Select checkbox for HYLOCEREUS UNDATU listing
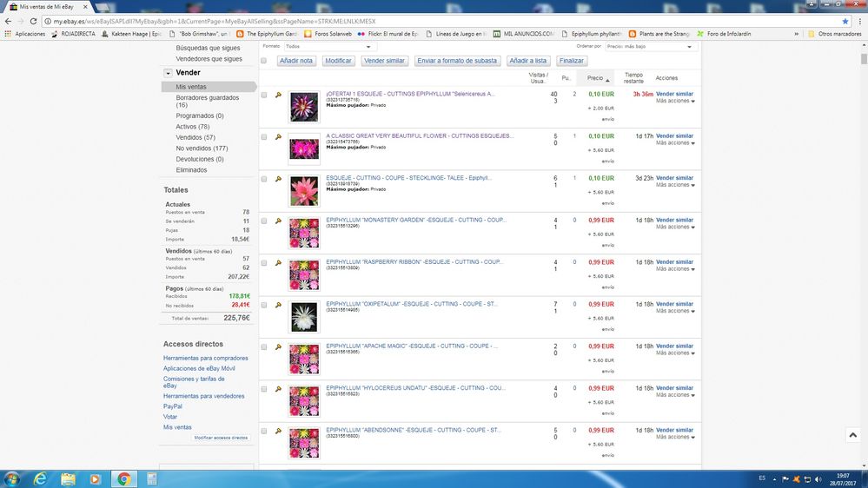This screenshot has width=868, height=488. tap(264, 390)
